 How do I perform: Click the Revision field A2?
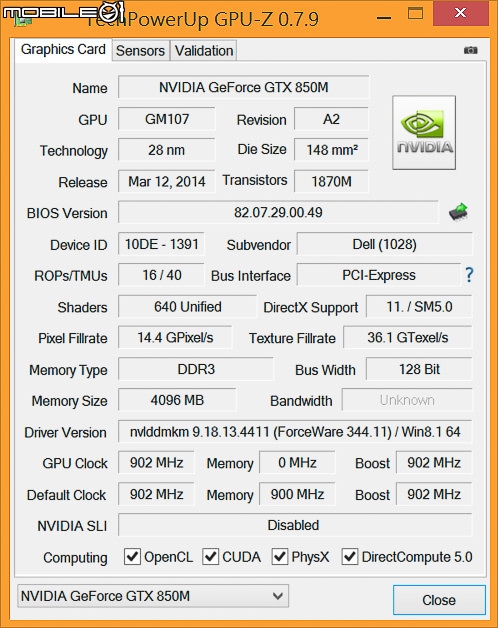[x=331, y=119]
